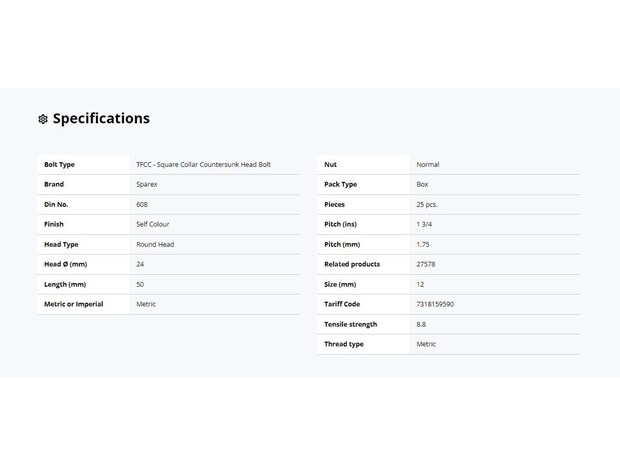Select the Pitch (mm) value 1.75
This screenshot has height=465, width=620.
click(423, 244)
